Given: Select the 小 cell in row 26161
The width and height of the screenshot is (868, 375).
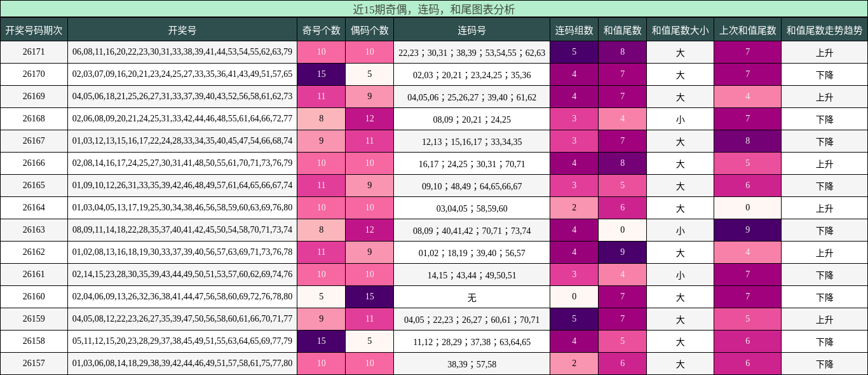Looking at the screenshot, I should click(x=680, y=275).
